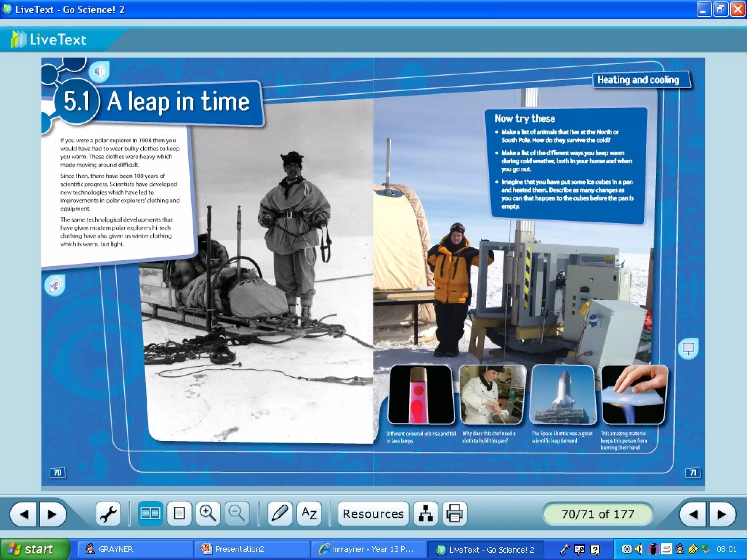Click the greyed zoom out magnifier

237,514
